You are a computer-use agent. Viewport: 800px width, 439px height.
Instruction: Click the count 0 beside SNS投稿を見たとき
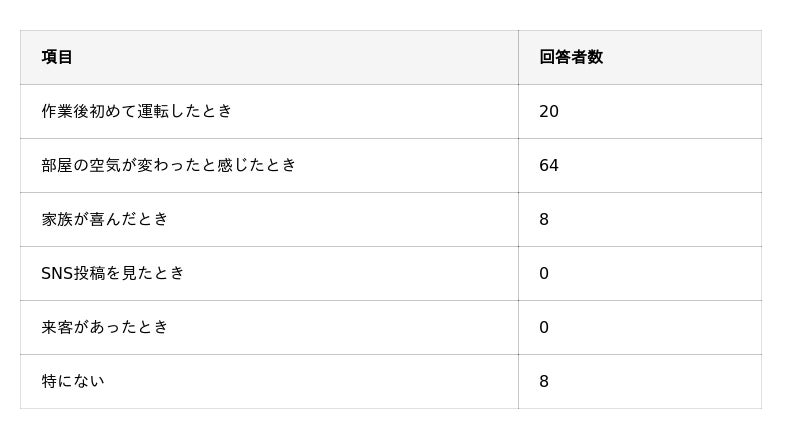(x=544, y=273)
